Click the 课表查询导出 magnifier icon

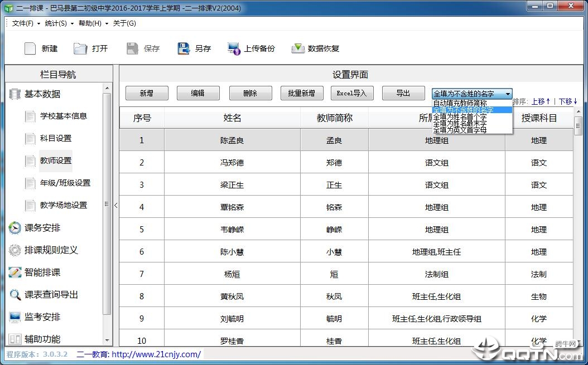(15, 295)
